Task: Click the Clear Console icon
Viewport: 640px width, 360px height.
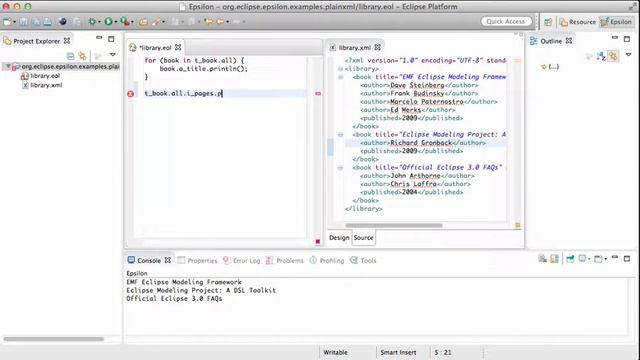Action: click(x=542, y=259)
